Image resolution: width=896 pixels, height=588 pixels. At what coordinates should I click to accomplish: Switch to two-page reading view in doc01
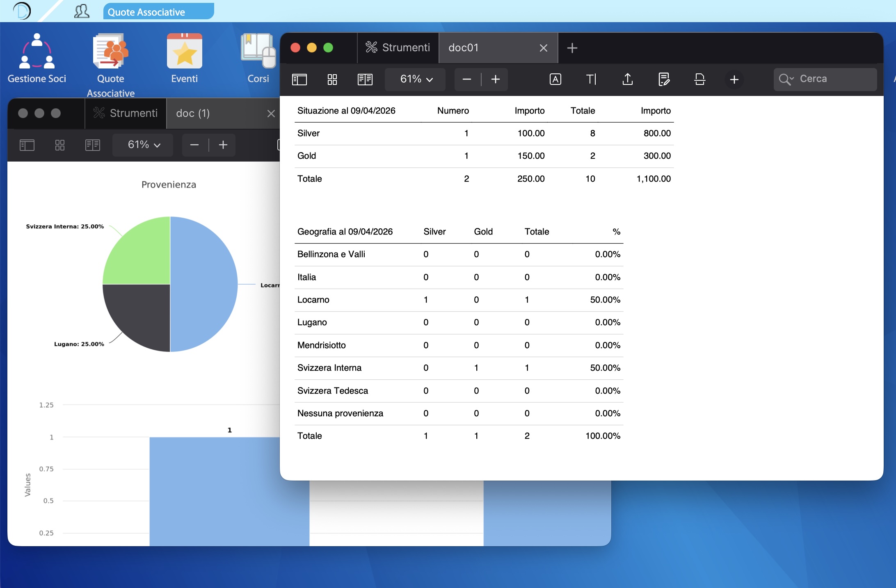[365, 79]
